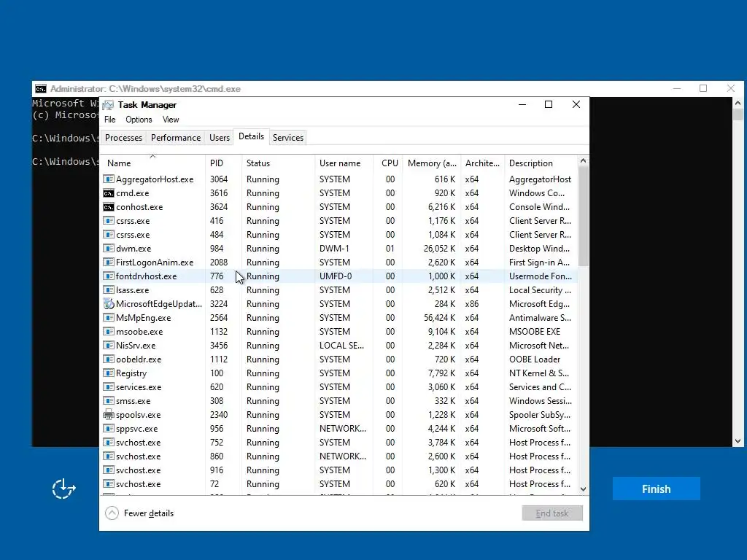
Task: Click the cmd window scroll down arrow
Action: click(x=738, y=441)
